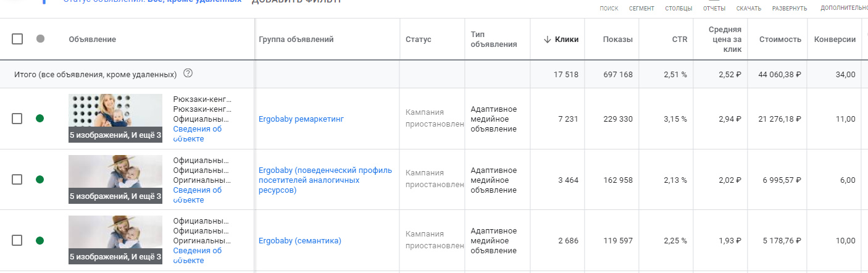868x273 pixels.
Task: Check the Ergobaby (семантика) row checkbox
Action: point(17,240)
